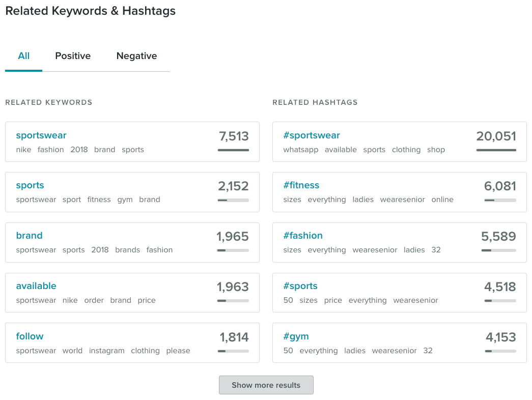Click 'wearesenior' in the #fitness card
Image resolution: width=532 pixels, height=400 pixels.
click(x=402, y=199)
